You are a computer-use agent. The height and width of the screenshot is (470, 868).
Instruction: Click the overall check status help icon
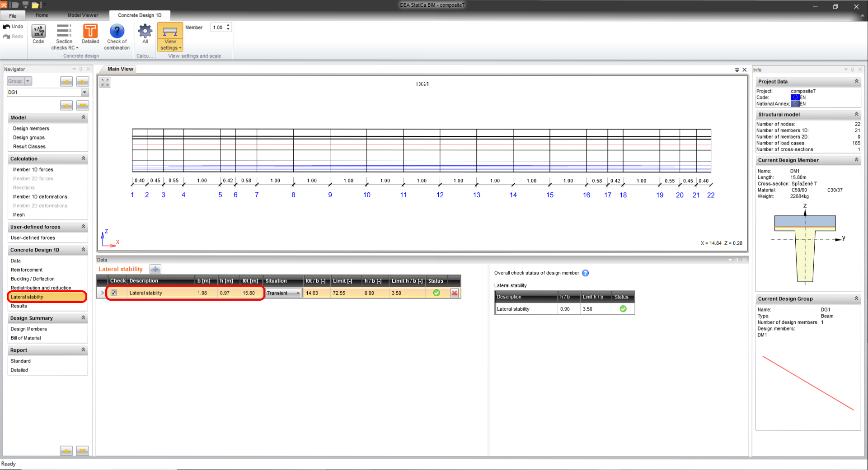pyautogui.click(x=586, y=273)
